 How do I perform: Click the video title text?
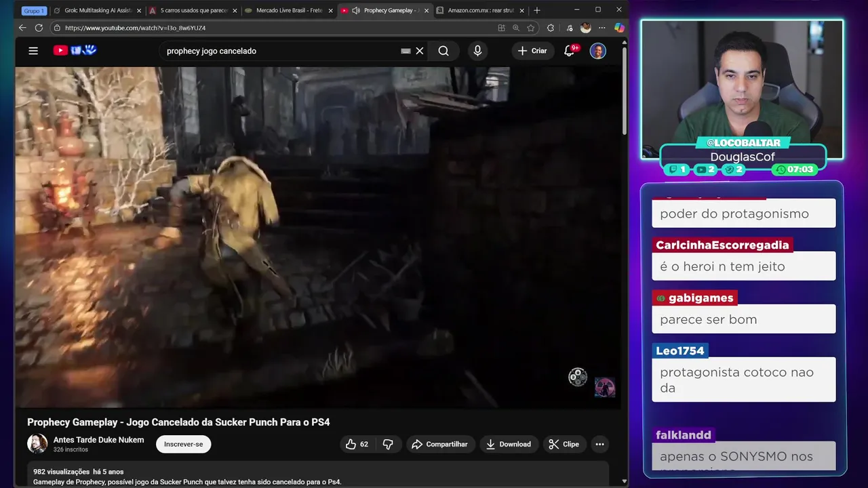(x=178, y=422)
